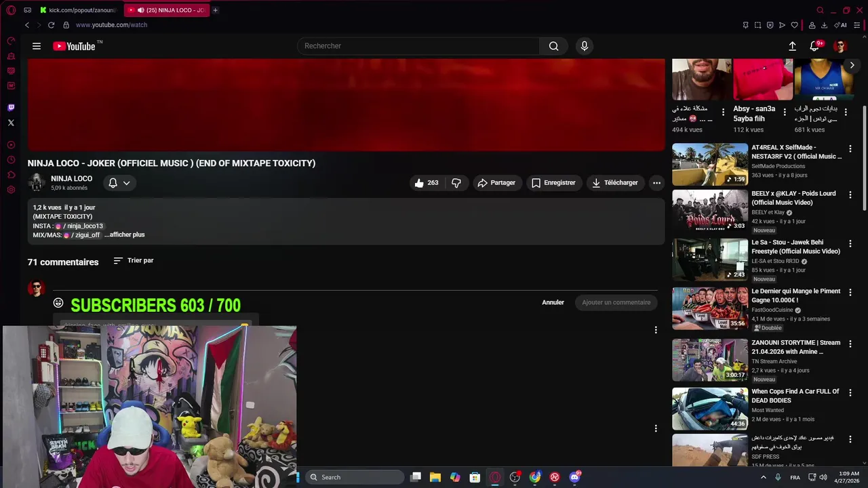Play the AT4REAL X SelfMade thumbnail
868x488 pixels.
coord(710,164)
